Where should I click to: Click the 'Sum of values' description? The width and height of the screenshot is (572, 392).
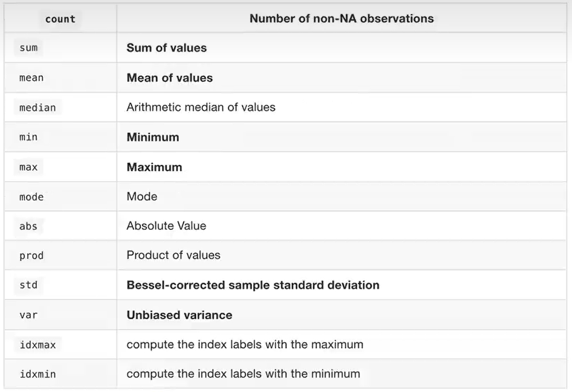click(166, 48)
